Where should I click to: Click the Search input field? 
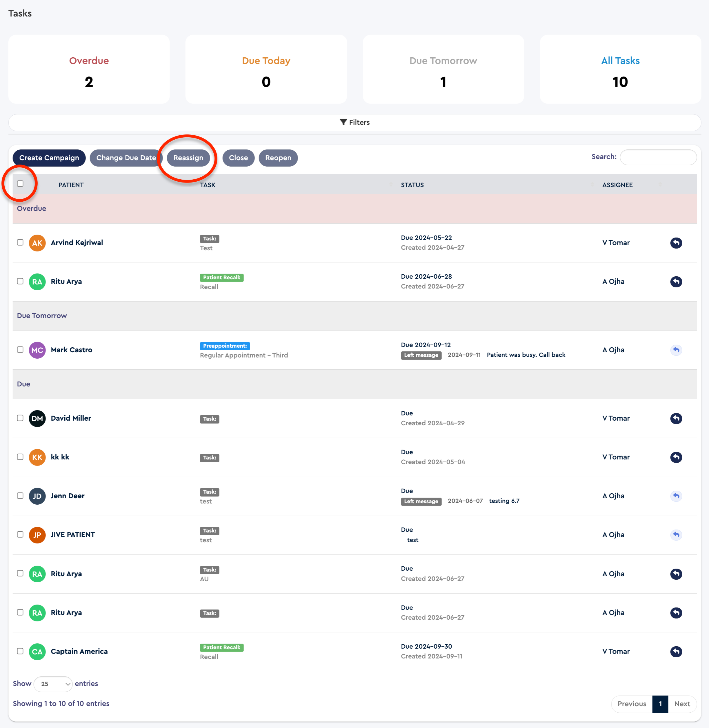(x=658, y=157)
